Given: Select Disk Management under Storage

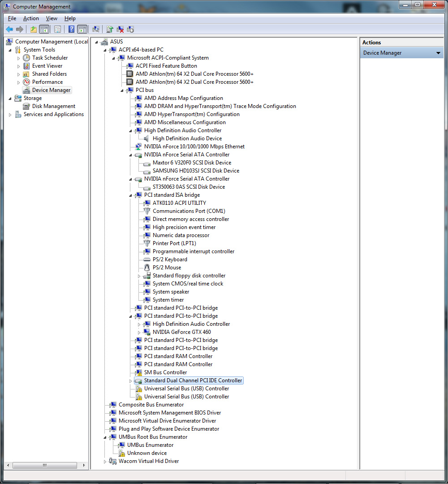Looking at the screenshot, I should (54, 106).
